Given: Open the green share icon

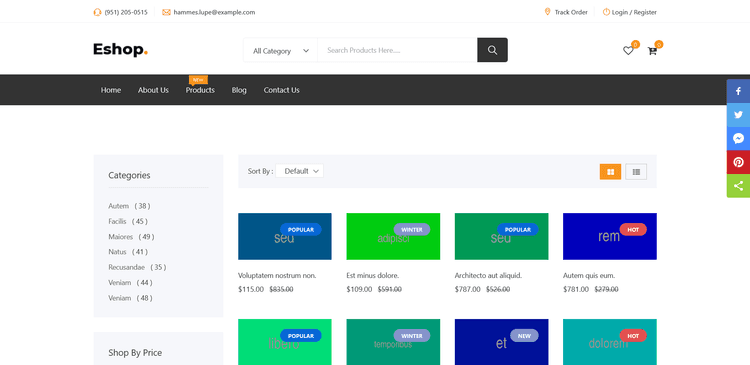Looking at the screenshot, I should tap(739, 186).
